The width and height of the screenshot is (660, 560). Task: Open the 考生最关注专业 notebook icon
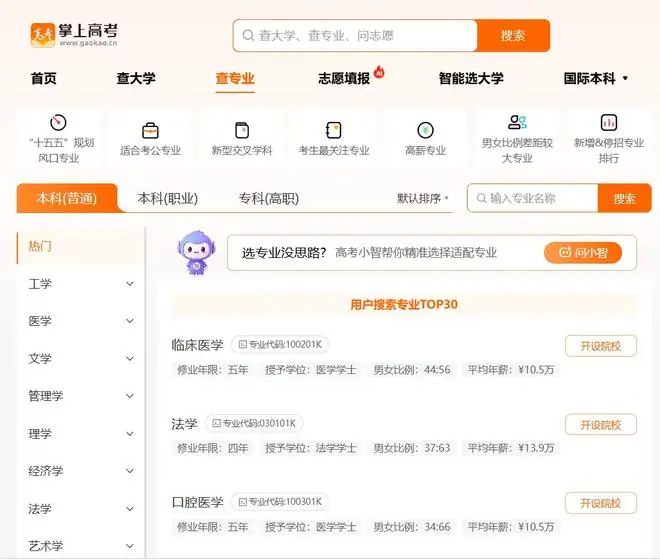(334, 130)
